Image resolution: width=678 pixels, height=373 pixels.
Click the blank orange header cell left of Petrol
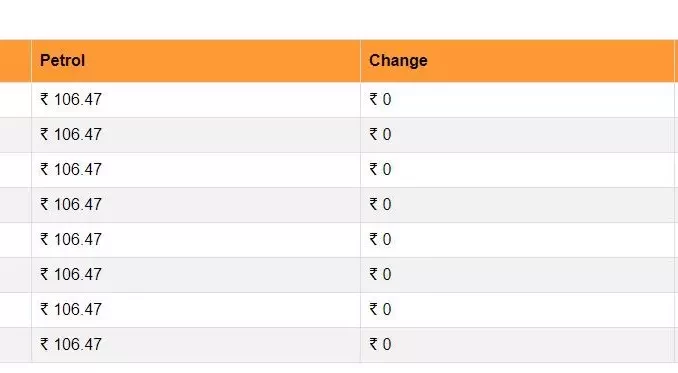[x=16, y=61]
